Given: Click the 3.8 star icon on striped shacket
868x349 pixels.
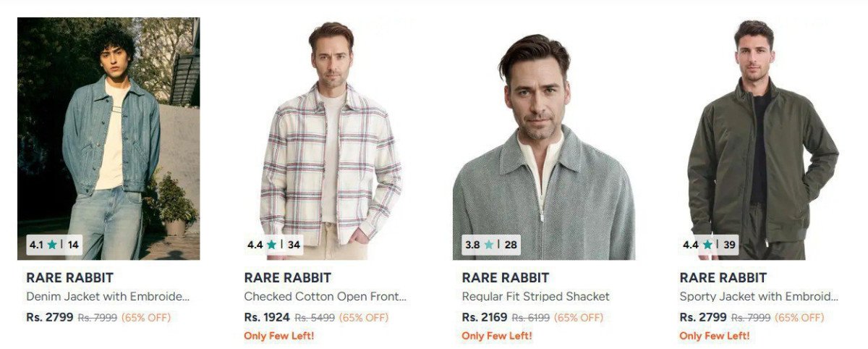Looking at the screenshot, I should coord(489,245).
